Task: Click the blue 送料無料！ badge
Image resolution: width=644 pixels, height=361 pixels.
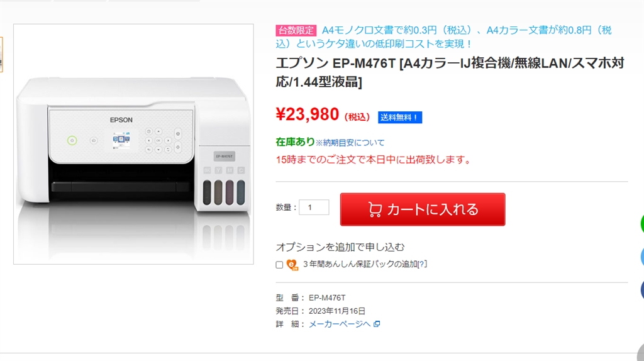Action: [x=399, y=118]
